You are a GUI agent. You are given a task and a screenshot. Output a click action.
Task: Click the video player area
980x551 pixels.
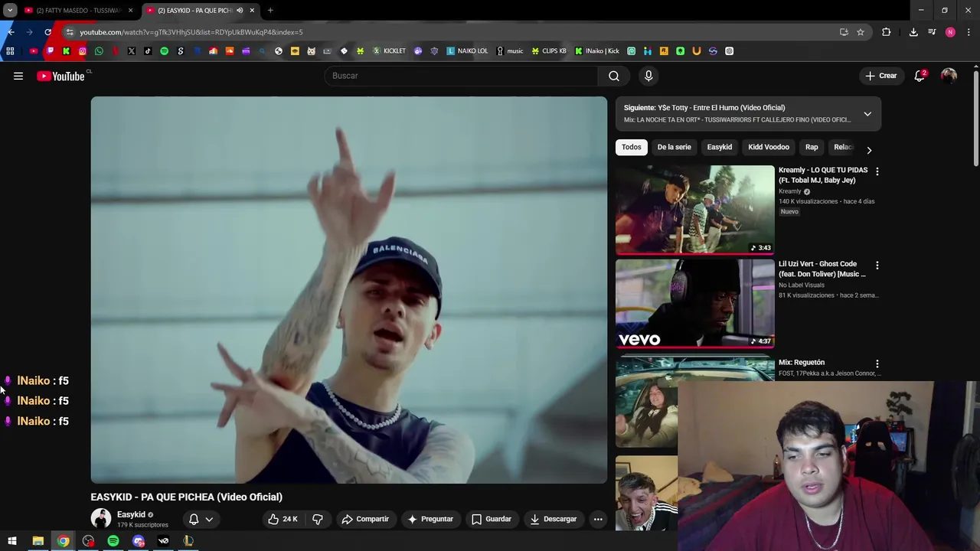pyautogui.click(x=349, y=290)
